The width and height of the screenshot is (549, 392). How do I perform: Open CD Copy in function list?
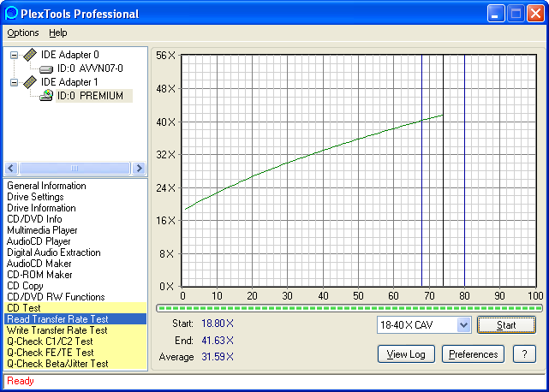tap(75, 286)
